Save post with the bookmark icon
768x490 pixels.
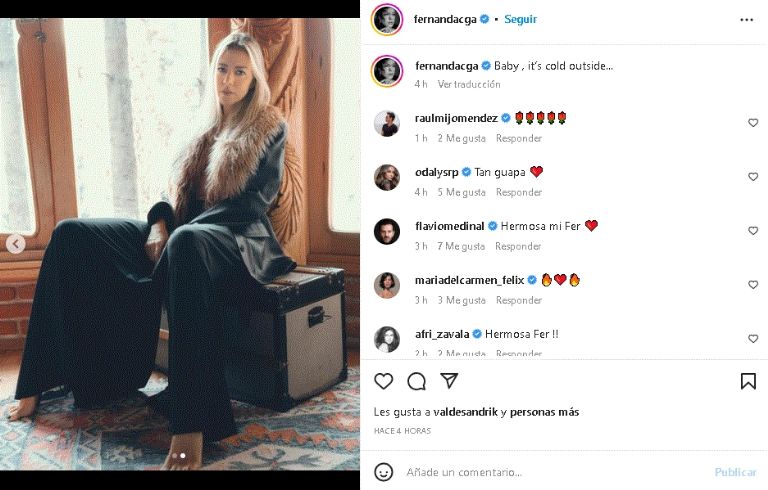748,381
